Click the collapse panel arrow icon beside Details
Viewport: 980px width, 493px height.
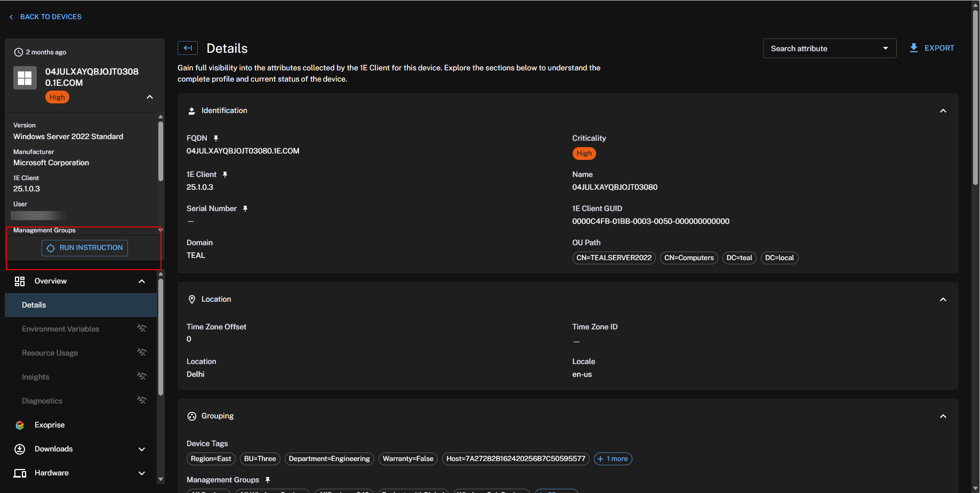pos(188,48)
